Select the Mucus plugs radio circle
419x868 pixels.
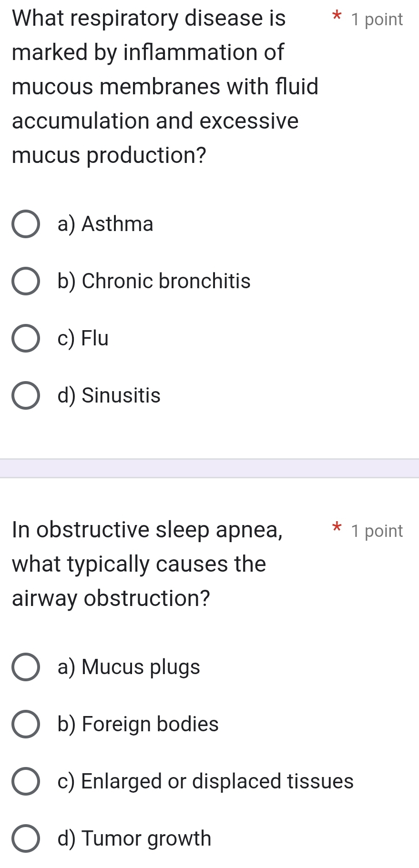pos(26,667)
